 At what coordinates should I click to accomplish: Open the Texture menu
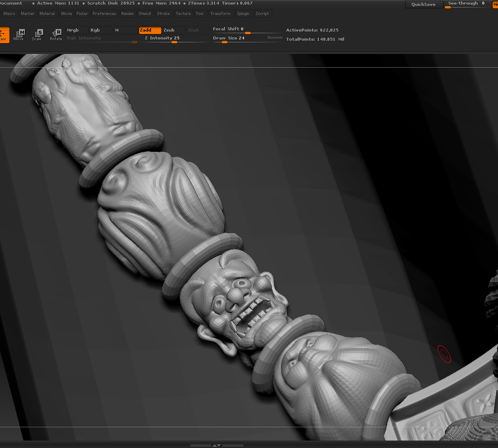click(x=183, y=14)
